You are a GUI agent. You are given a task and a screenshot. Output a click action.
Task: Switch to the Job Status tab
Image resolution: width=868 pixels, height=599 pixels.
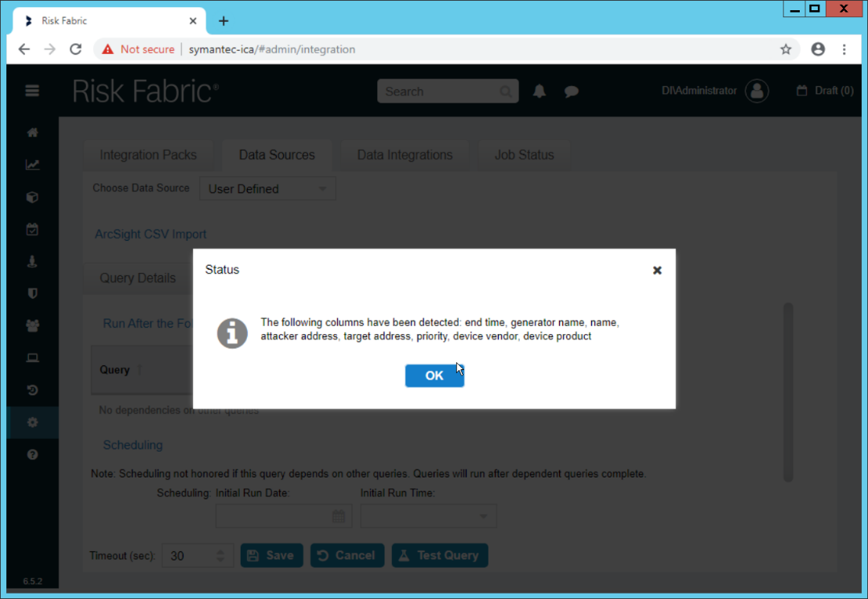coord(524,155)
